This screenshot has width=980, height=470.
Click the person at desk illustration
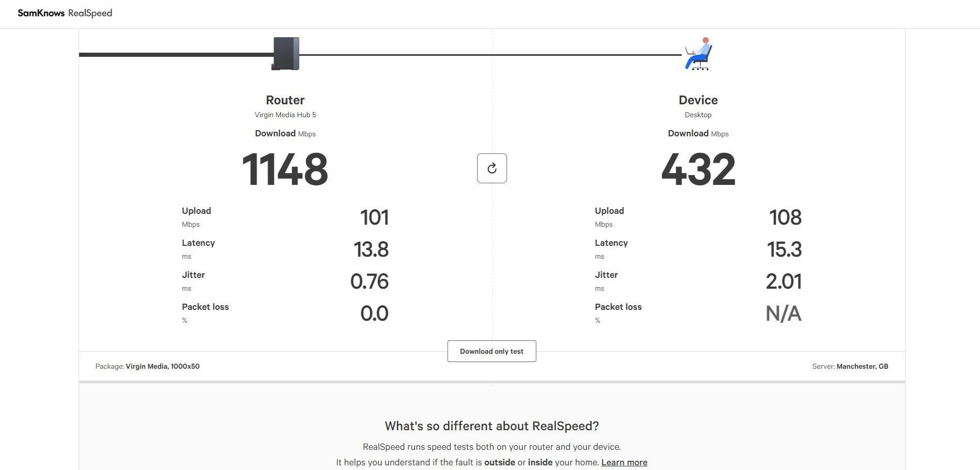(698, 54)
